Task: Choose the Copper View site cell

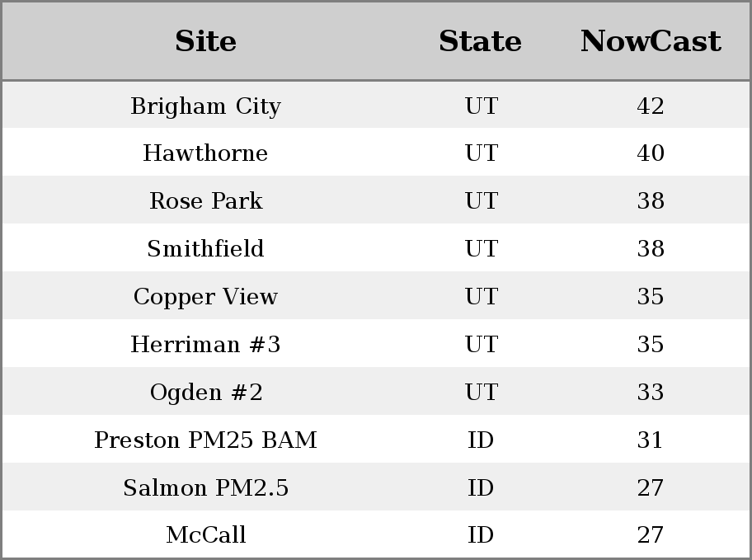Action: [x=205, y=297]
